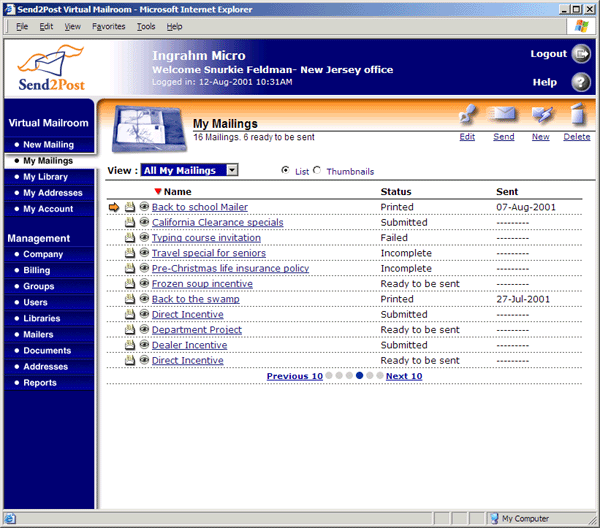Sort by the Name column arrow
The width and height of the screenshot is (600, 528).
click(x=158, y=191)
